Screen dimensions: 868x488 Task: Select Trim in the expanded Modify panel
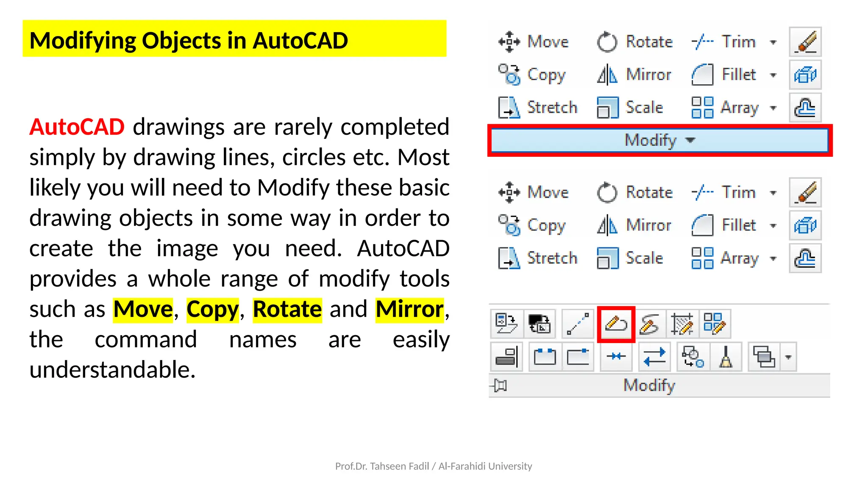coord(723,192)
